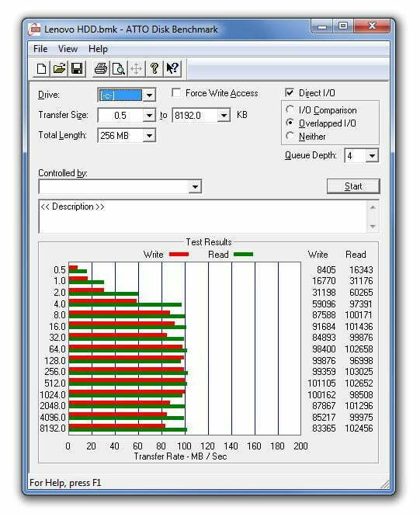Click the 16343 read value

point(361,269)
